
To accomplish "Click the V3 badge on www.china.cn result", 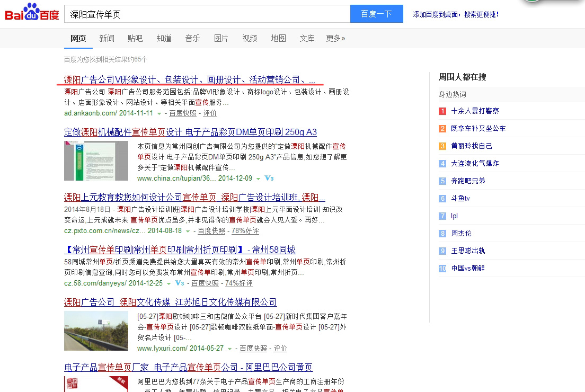I will [269, 179].
